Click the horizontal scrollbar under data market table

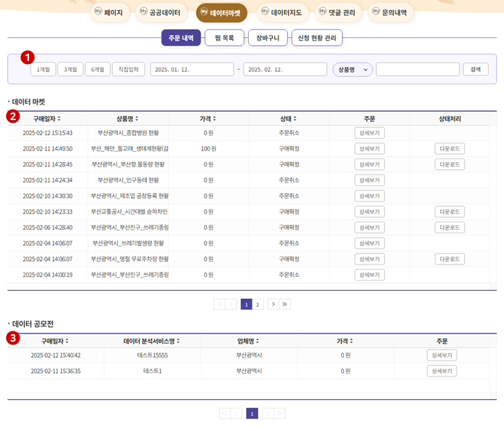coord(248,286)
